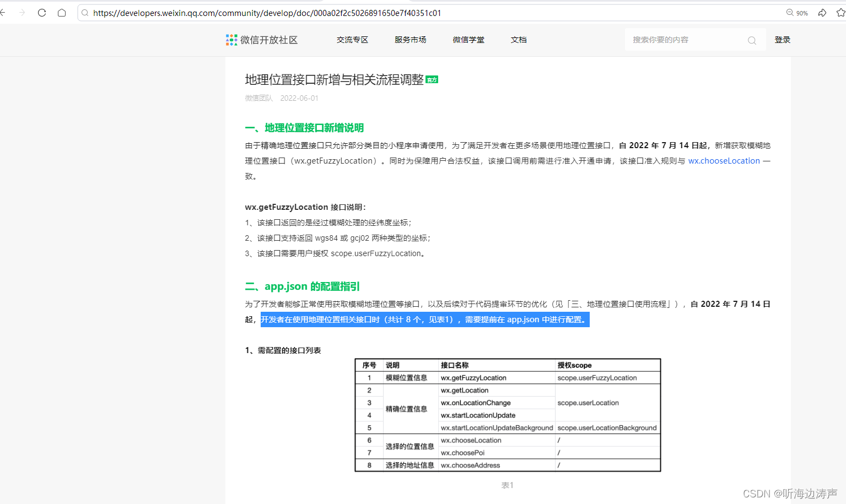Click the favorites star icon
Image resolution: width=846 pixels, height=504 pixels.
pyautogui.click(x=839, y=13)
